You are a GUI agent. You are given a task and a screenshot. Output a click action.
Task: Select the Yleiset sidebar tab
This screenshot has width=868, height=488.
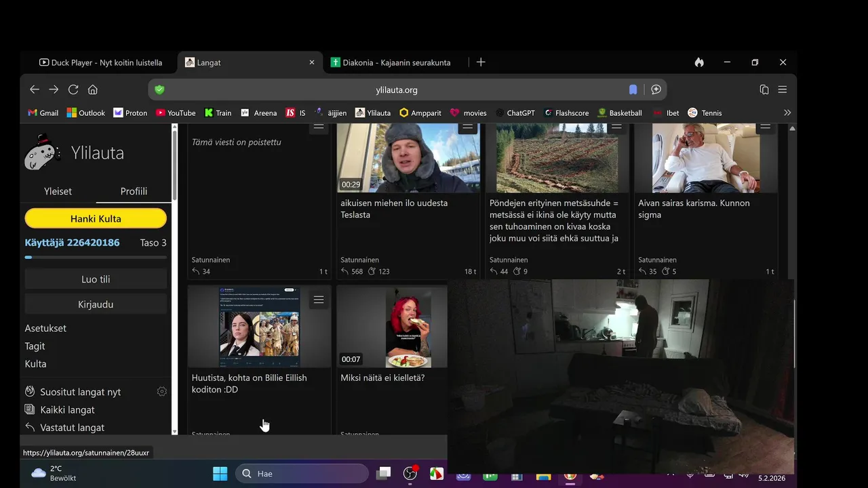[x=58, y=191]
